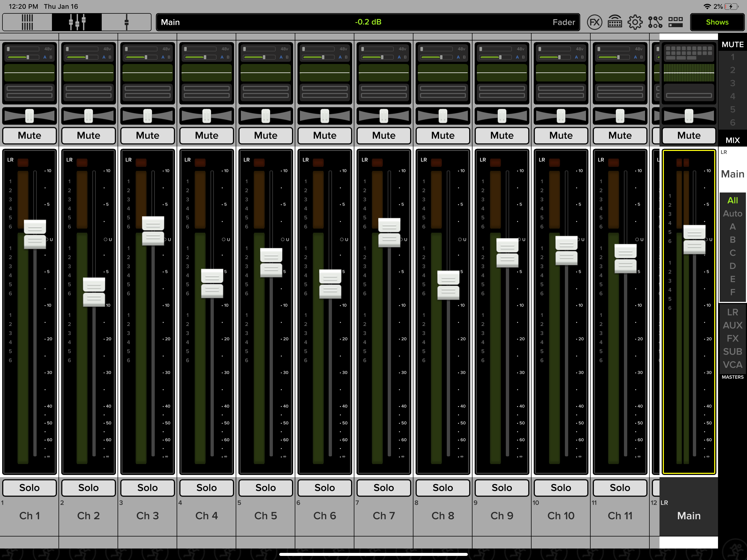This screenshot has width=747, height=560.
Task: Solo Ch 4
Action: (x=207, y=488)
